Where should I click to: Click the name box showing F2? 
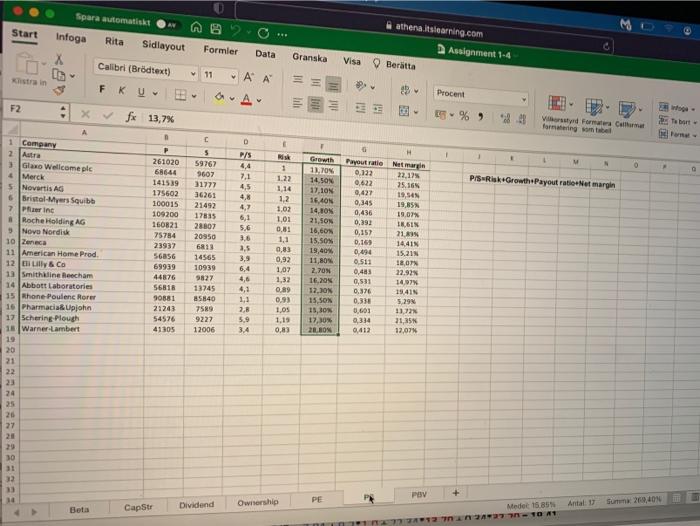[35, 110]
